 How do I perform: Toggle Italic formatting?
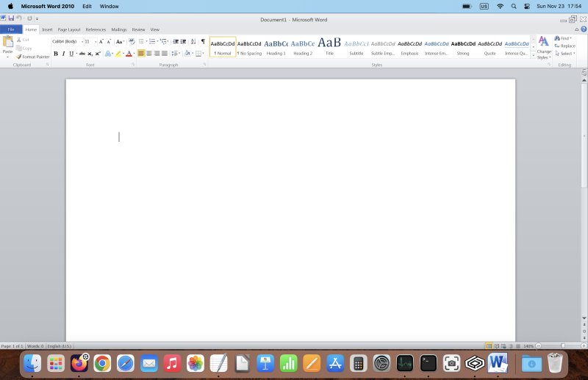coord(63,54)
